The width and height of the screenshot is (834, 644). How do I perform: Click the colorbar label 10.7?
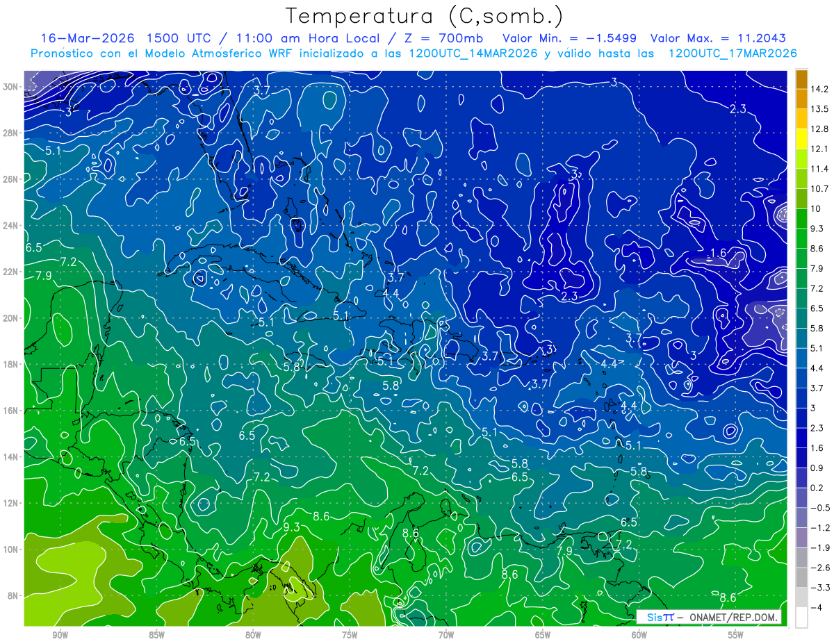[820, 189]
